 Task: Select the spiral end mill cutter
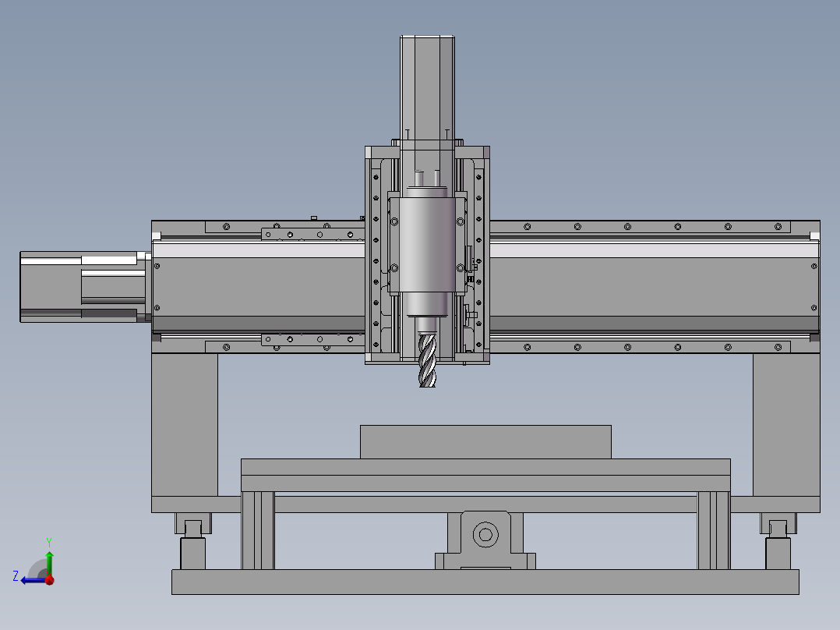click(x=427, y=359)
